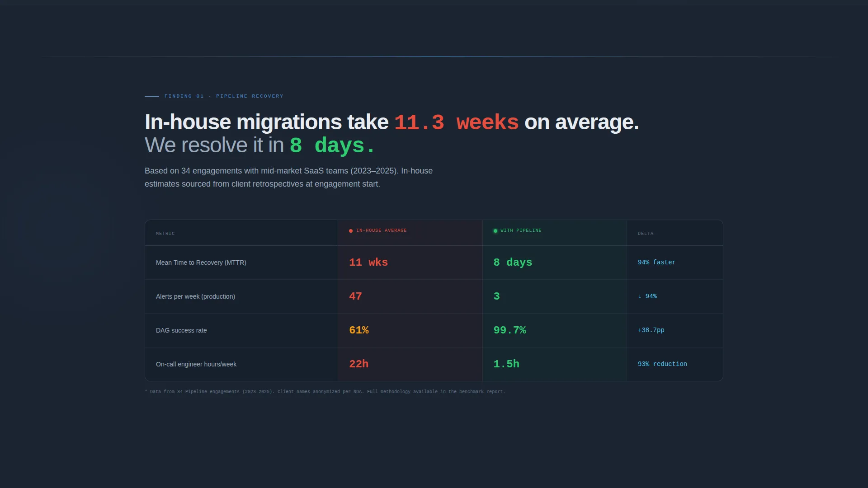Select the 99.7% pipeline success value
The height and width of the screenshot is (488, 868).
click(510, 330)
